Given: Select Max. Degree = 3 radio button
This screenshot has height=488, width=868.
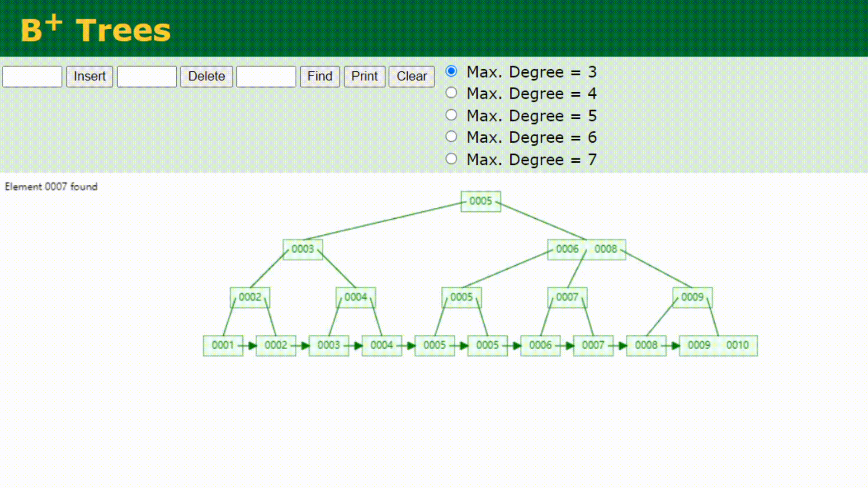Looking at the screenshot, I should (451, 71).
